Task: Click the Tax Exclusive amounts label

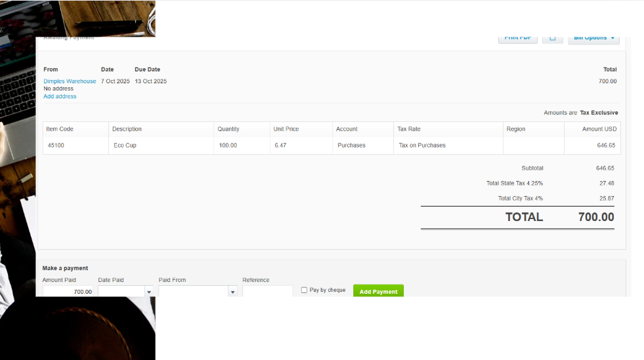Action: point(599,113)
